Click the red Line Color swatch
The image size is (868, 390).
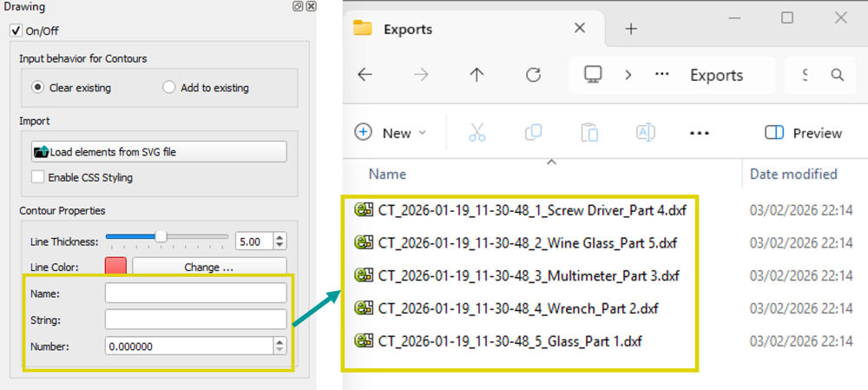coord(115,267)
